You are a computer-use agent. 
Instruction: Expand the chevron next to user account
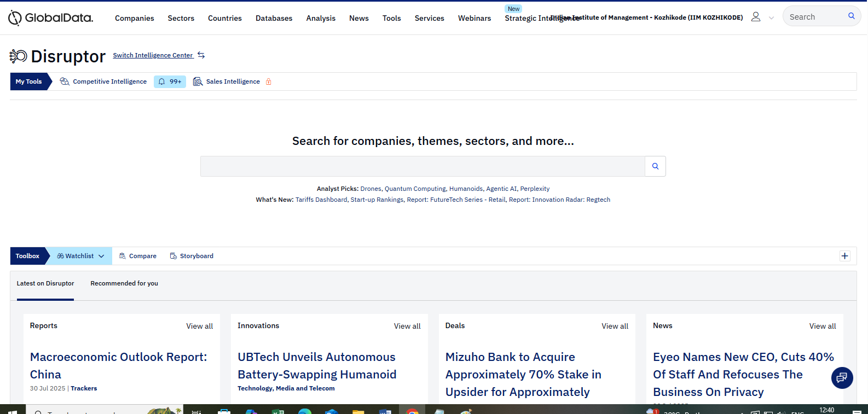click(771, 18)
